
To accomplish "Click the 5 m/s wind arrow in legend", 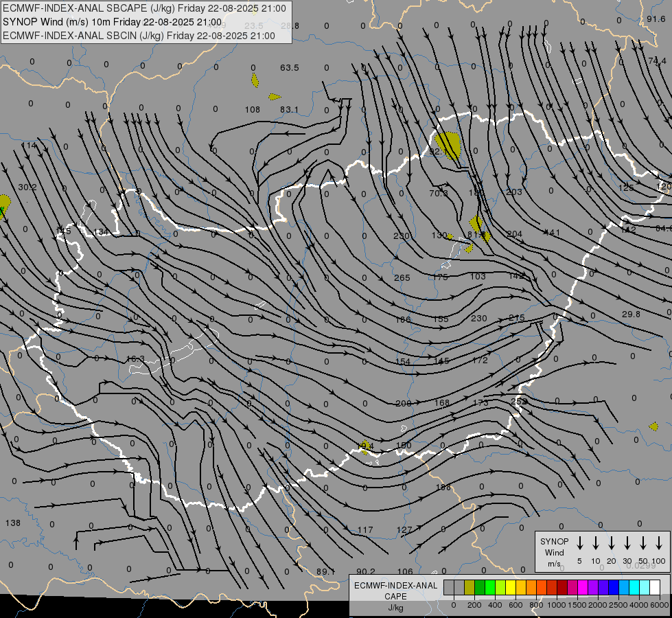I will [579, 543].
